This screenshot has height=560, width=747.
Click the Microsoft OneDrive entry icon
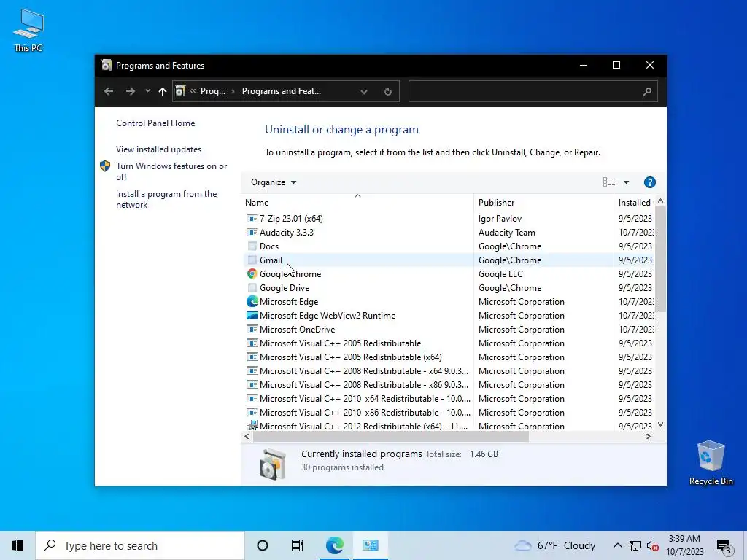pyautogui.click(x=252, y=329)
